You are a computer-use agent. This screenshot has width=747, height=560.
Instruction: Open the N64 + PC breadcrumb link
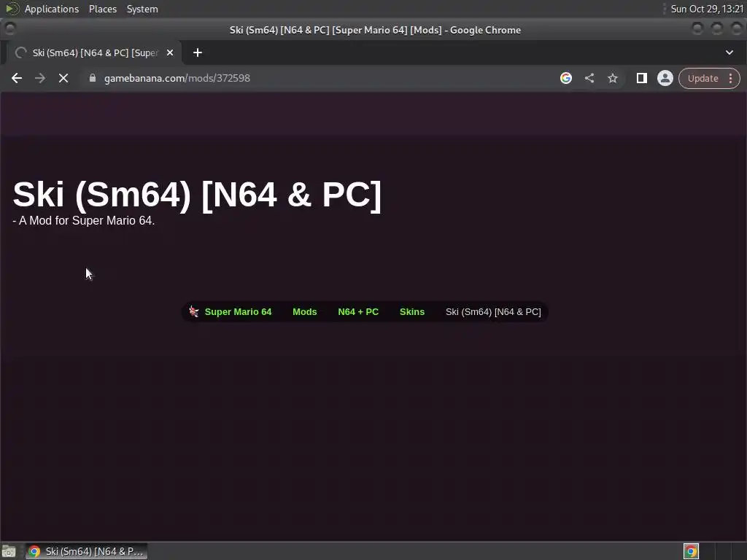358,312
